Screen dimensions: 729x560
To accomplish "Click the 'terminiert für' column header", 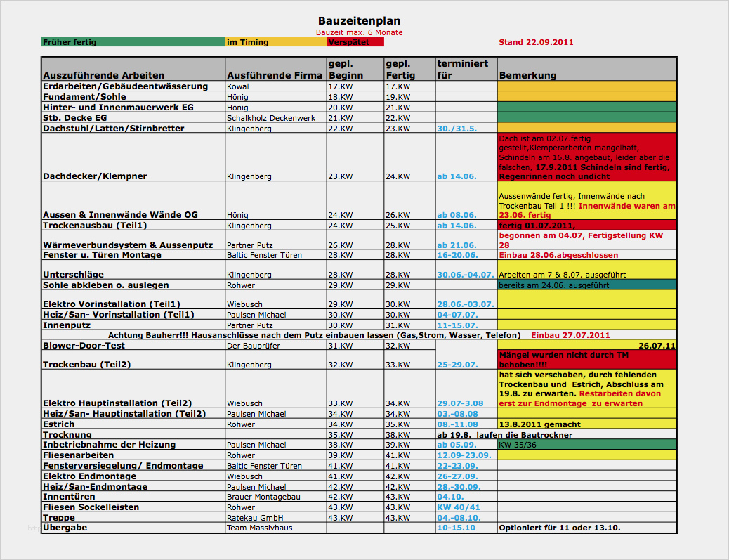I will pyautogui.click(x=466, y=69).
